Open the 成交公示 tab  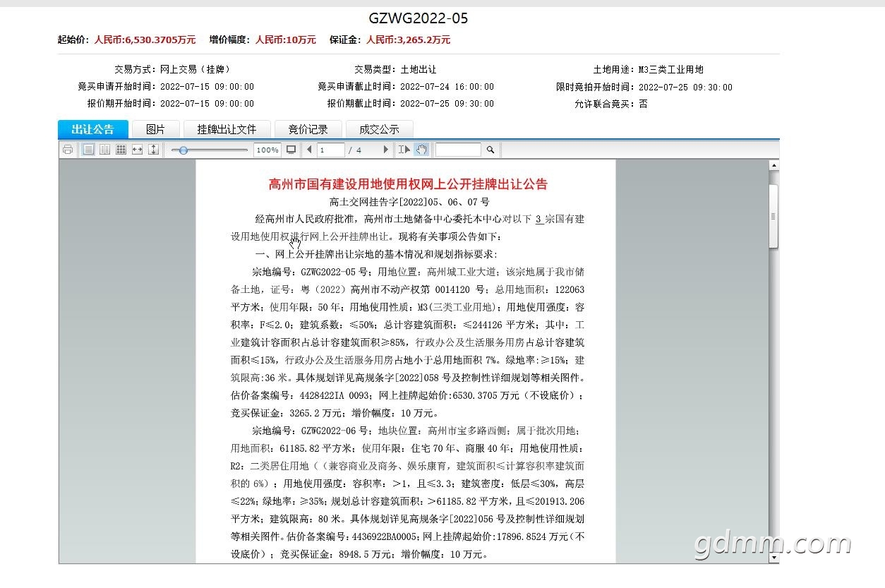[x=379, y=129]
